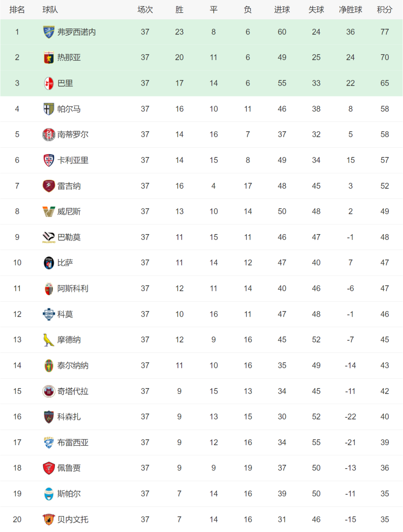The width and height of the screenshot is (403, 532).
Task: Click the 热那亚 club badge
Action: tap(49, 57)
